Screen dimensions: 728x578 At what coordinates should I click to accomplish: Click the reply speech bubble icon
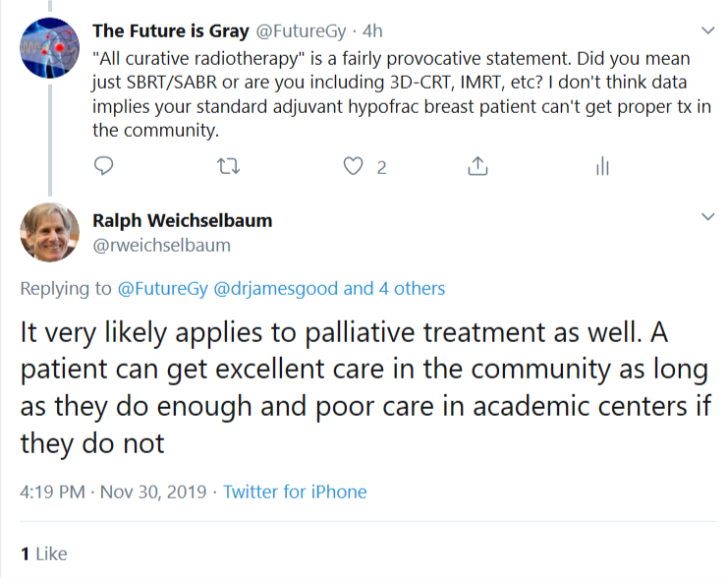coord(103,167)
